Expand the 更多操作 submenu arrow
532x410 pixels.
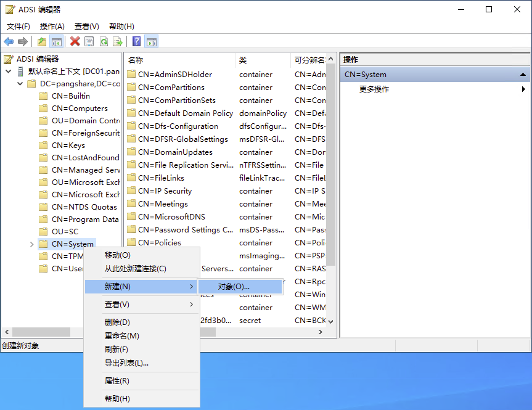pyautogui.click(x=523, y=89)
